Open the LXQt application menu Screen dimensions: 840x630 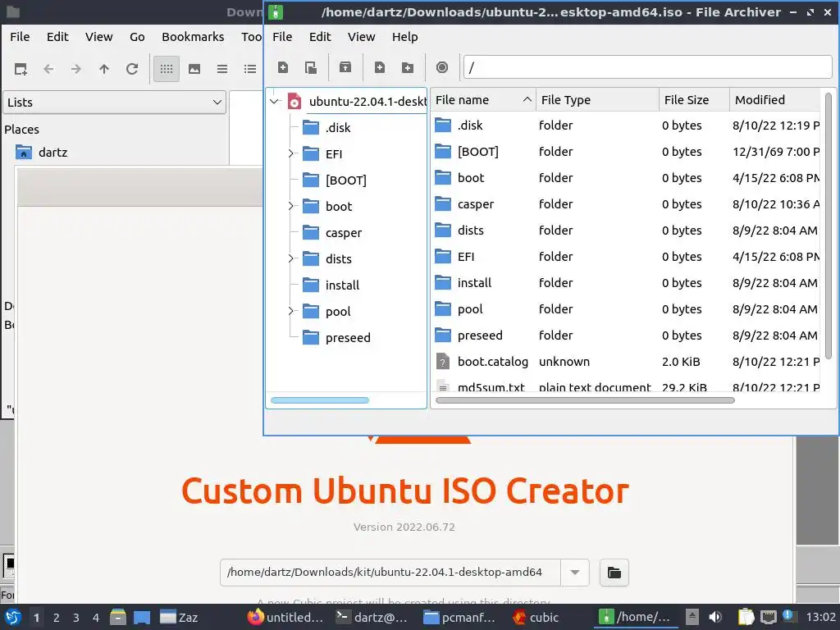coord(13,618)
